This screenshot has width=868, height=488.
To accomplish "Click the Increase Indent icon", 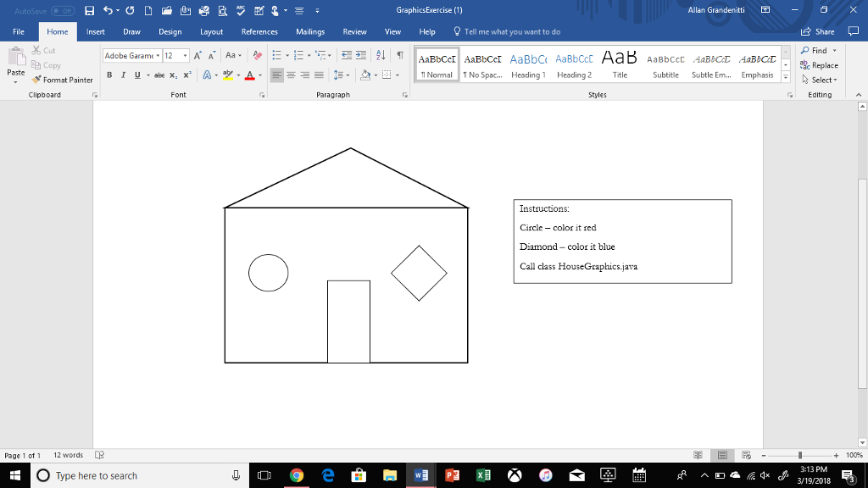I will (x=360, y=56).
